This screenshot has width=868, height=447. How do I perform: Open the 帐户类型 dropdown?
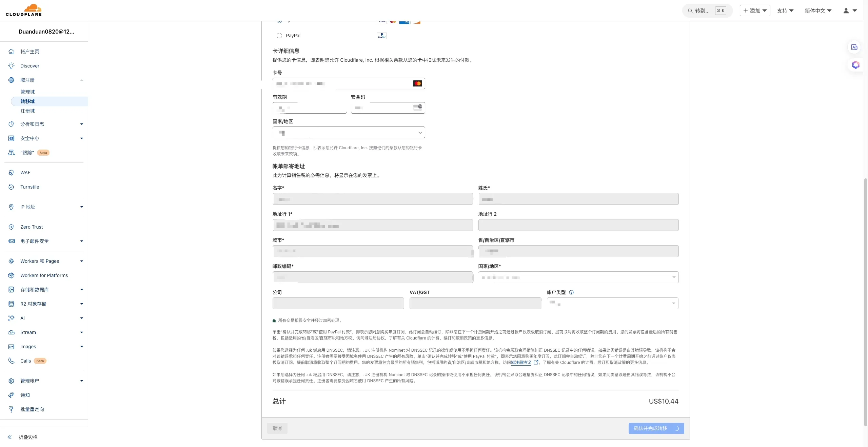click(612, 304)
